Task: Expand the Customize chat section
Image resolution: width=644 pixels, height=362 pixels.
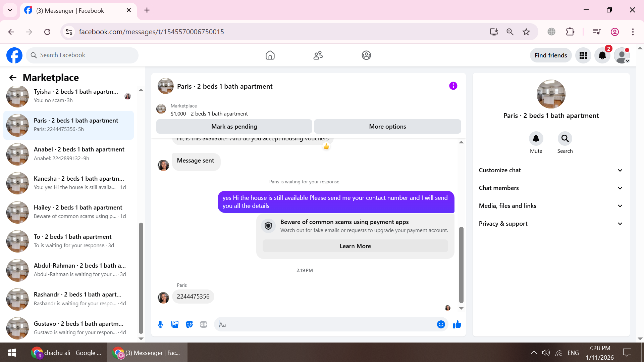Action: tap(551, 170)
